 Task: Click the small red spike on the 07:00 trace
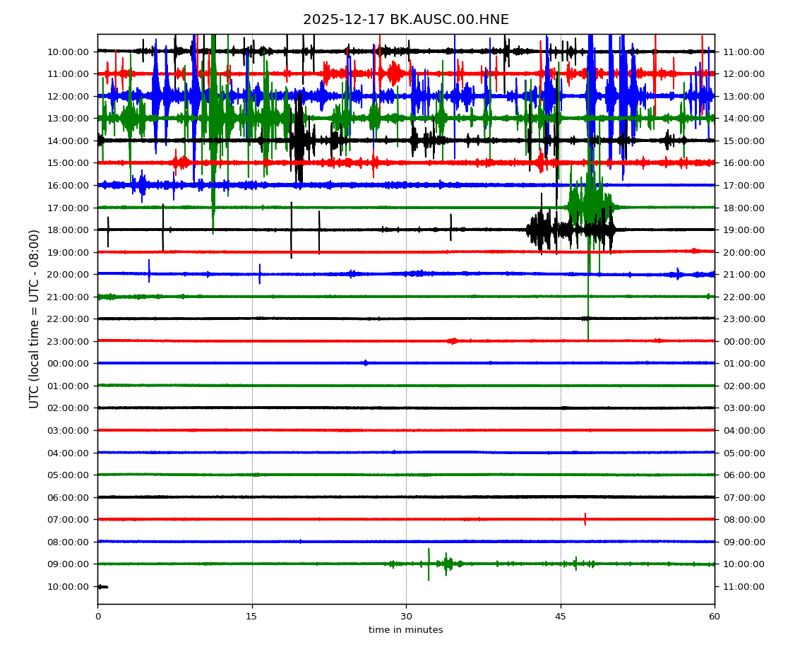(585, 519)
